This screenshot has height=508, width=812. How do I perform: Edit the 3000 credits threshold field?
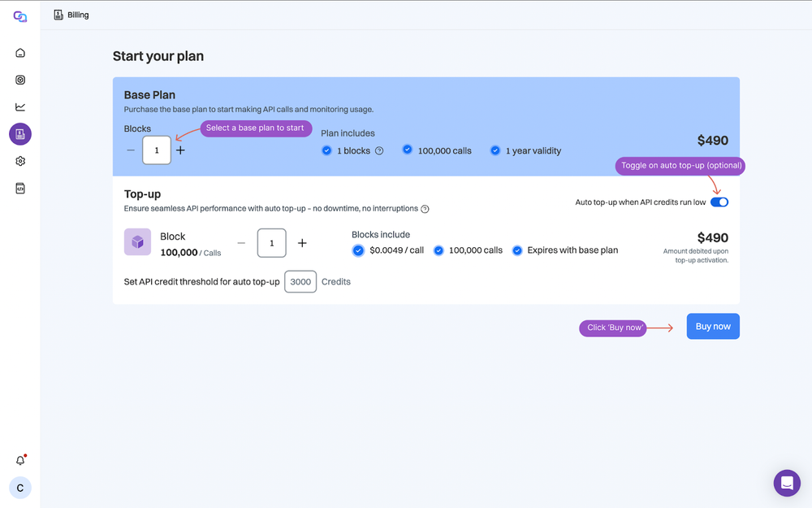point(300,281)
